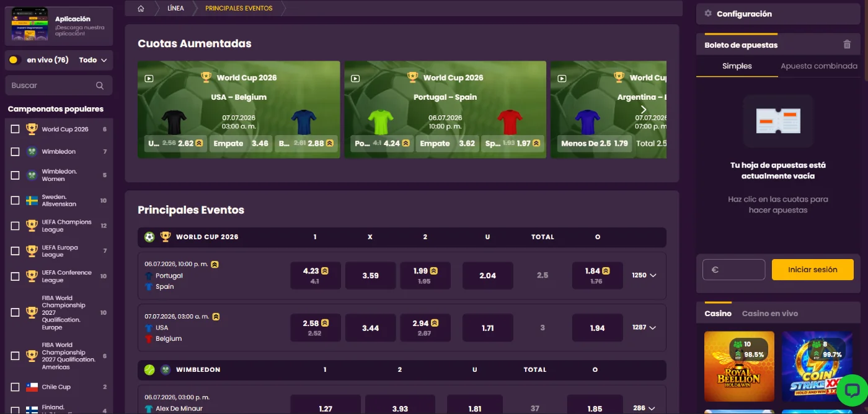
Task: Click soccer ball icon in World Cup header
Action: point(149,237)
